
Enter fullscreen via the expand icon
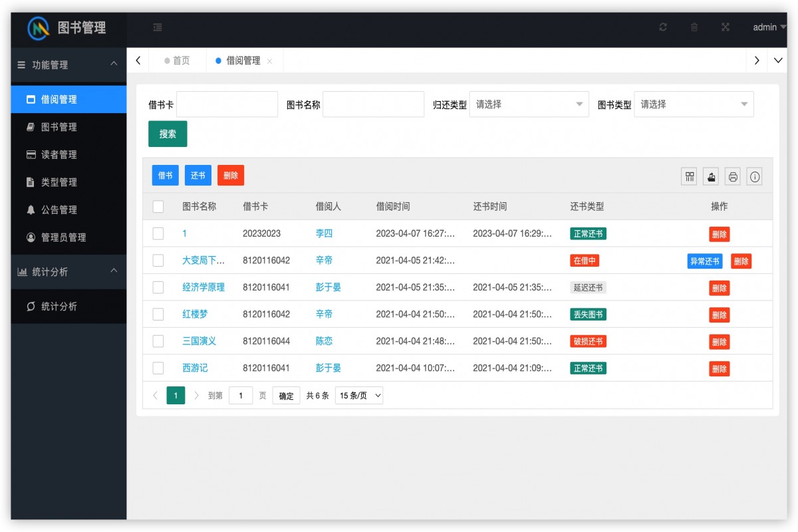(726, 27)
